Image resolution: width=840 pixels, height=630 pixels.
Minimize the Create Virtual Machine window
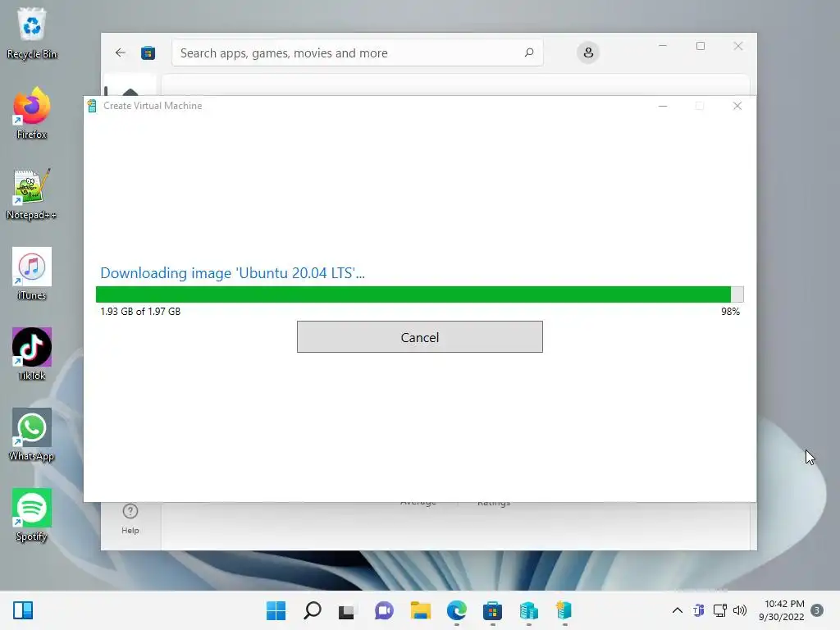click(663, 106)
